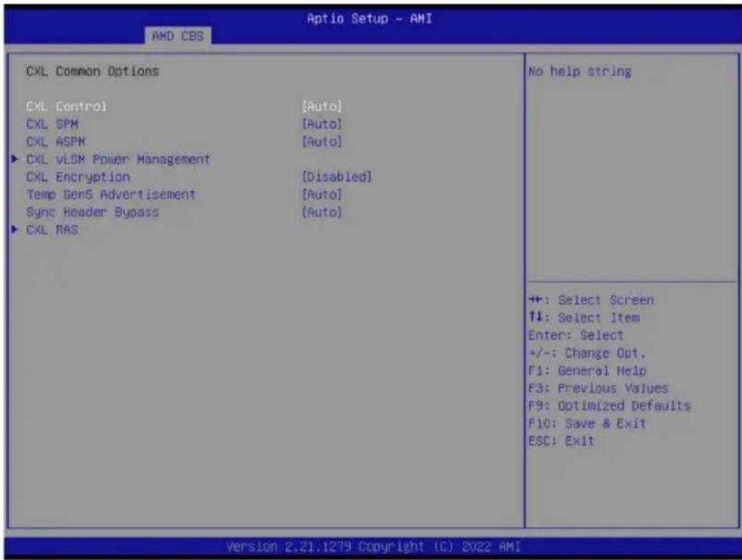The image size is (742, 560).
Task: Click the ESC: Exit hint
Action: tap(561, 441)
